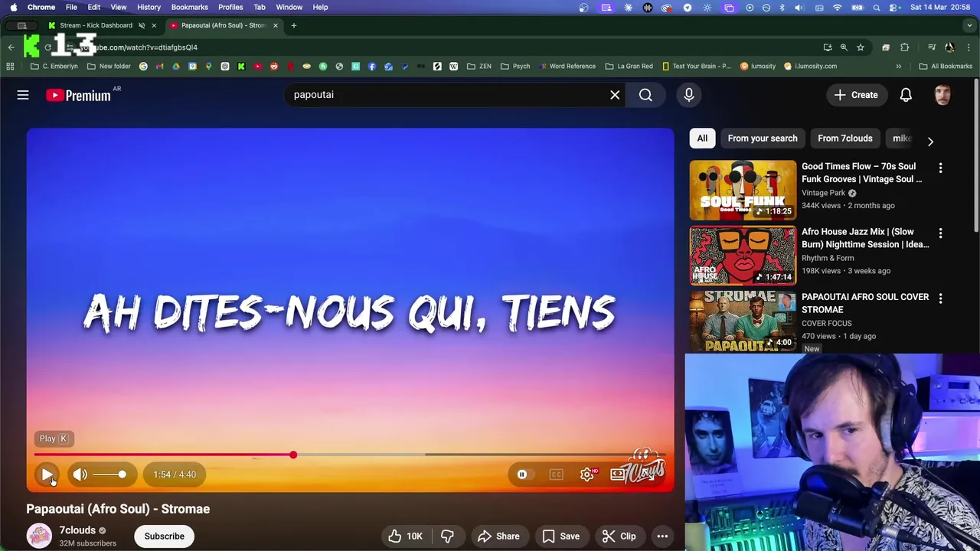Open the ZEN bookmarks folder

point(479,67)
